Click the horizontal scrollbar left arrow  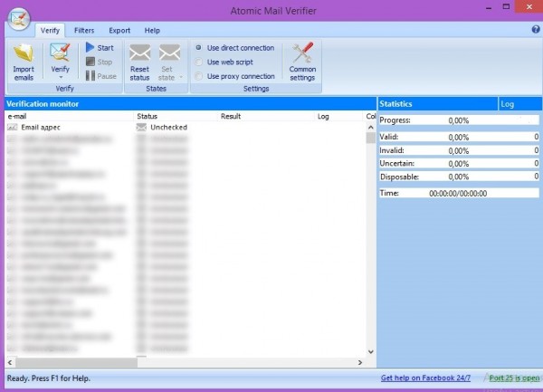[x=10, y=362]
